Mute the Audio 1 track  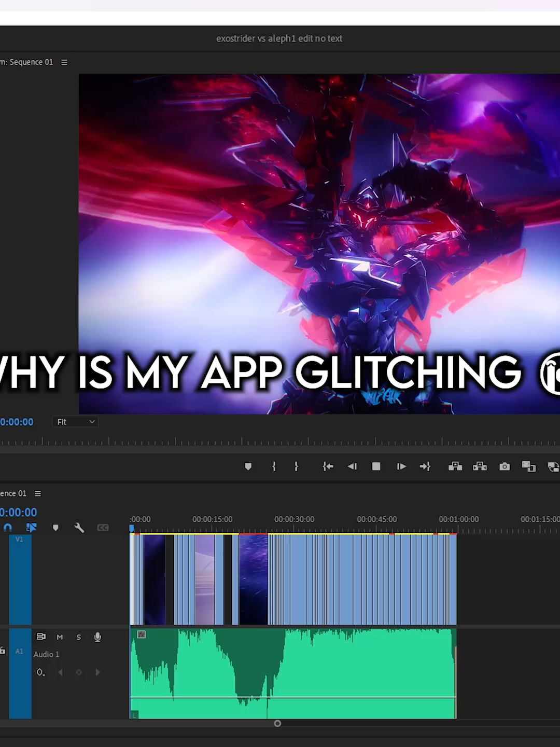(x=60, y=637)
